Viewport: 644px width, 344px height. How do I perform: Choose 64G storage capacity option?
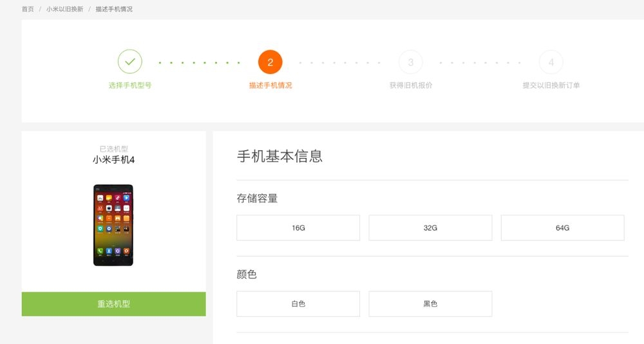(x=562, y=228)
